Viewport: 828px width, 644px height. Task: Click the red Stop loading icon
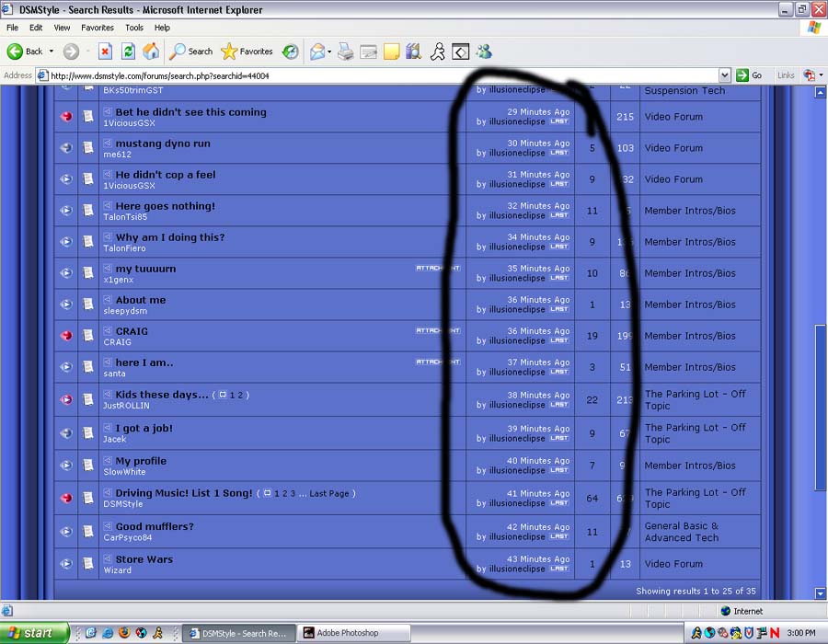click(105, 52)
